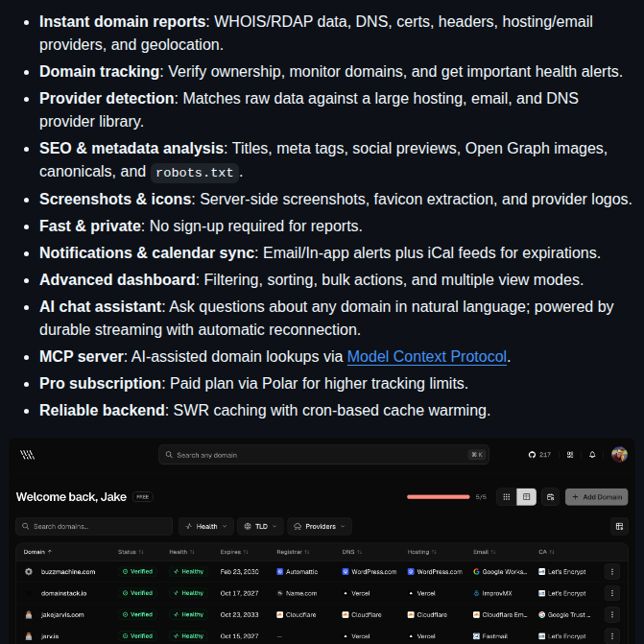Click Healthy badge for jakejarvis.com

click(x=188, y=614)
